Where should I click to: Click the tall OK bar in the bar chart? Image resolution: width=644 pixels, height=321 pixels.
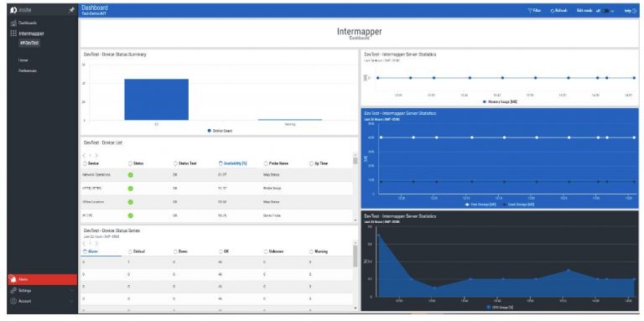157,100
